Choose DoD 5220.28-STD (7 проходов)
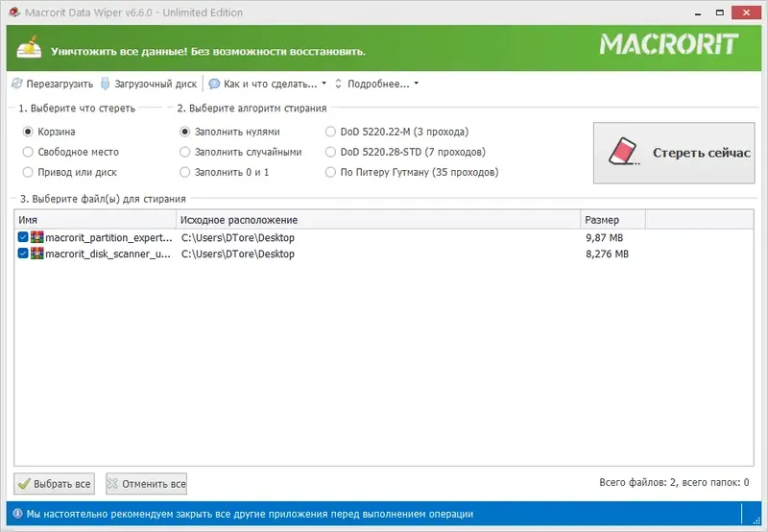 pyautogui.click(x=330, y=152)
